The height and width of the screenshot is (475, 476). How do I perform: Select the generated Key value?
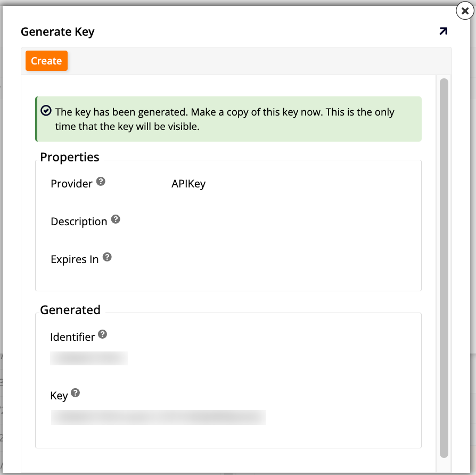[158, 417]
